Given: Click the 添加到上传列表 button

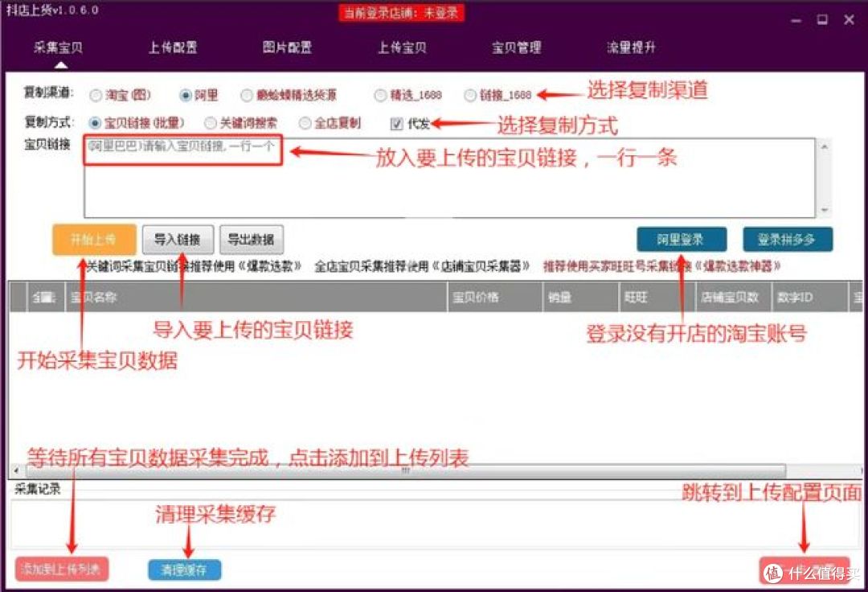Looking at the screenshot, I should click(61, 569).
